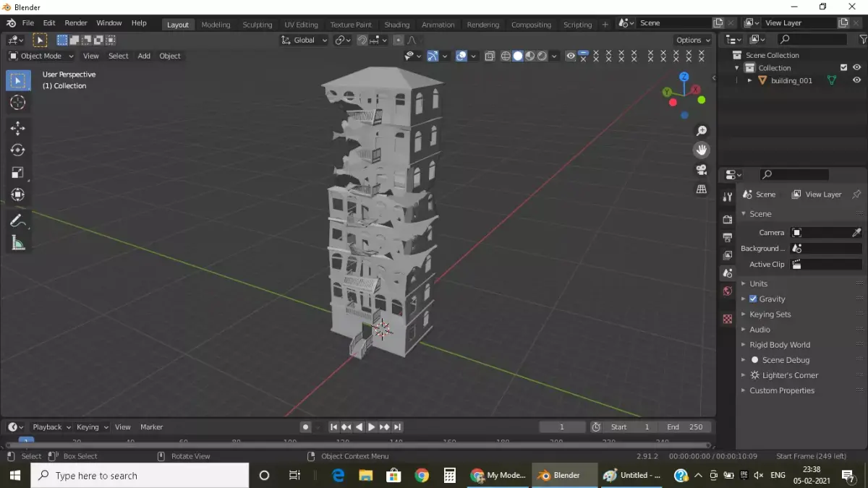Click the pan view hand icon
This screenshot has width=868, height=488.
click(x=701, y=150)
